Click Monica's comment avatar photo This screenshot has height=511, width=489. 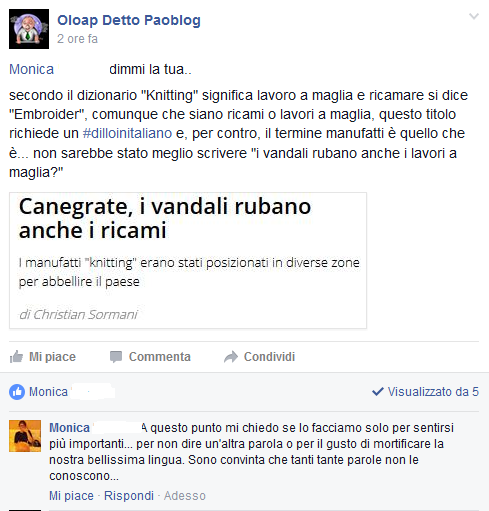[25, 436]
